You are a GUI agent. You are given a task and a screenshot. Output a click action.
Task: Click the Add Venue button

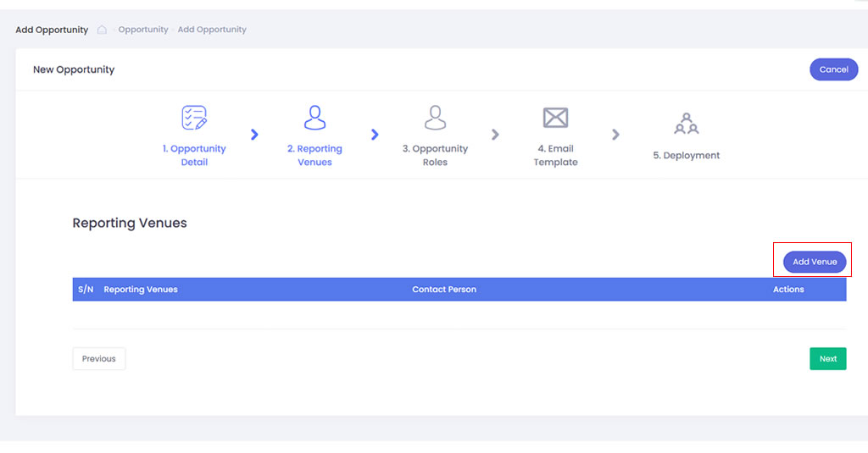[814, 262]
